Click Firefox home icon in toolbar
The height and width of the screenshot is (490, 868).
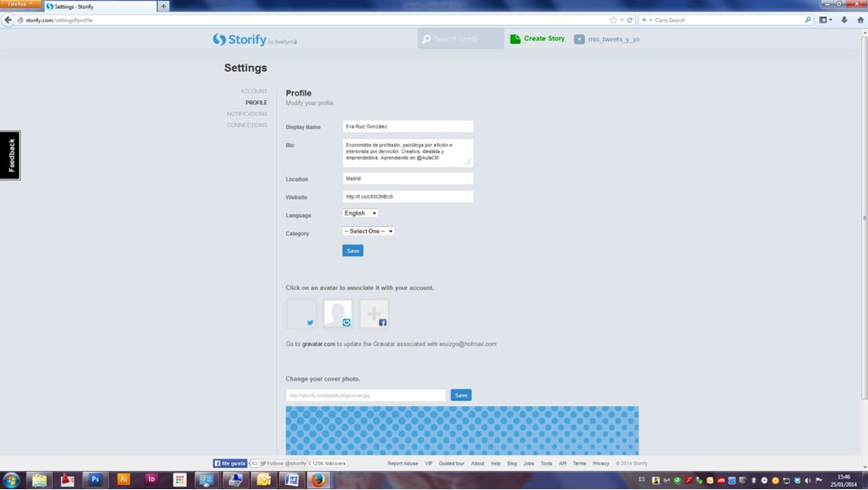[x=860, y=20]
